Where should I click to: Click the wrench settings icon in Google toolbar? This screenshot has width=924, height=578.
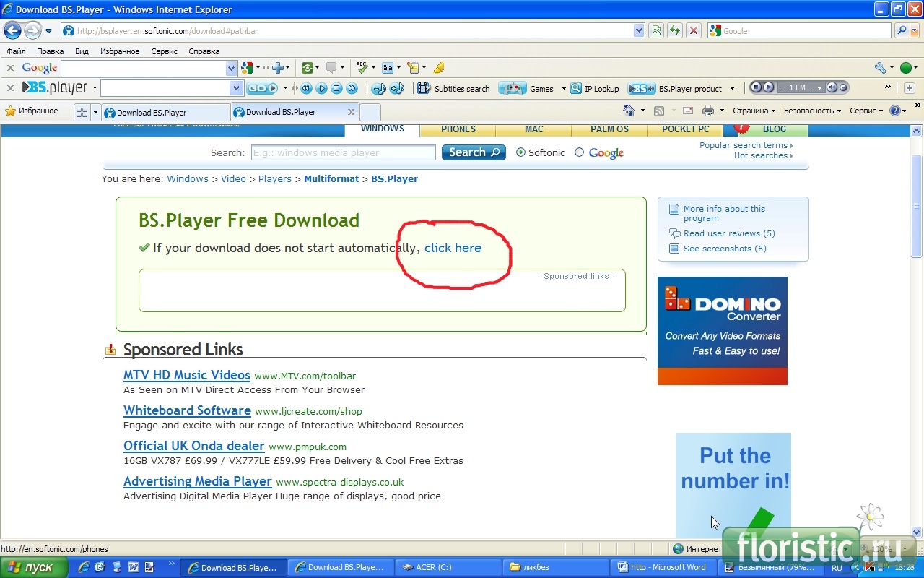880,68
